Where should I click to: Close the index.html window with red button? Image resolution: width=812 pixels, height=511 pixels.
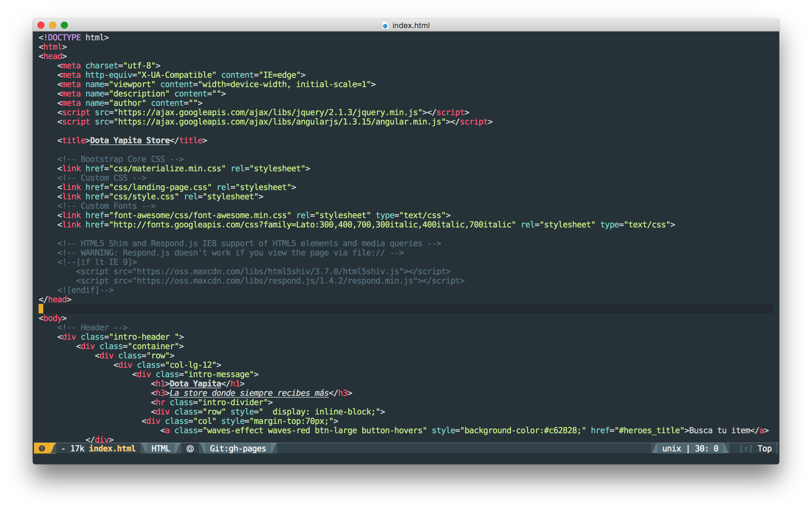[41, 25]
